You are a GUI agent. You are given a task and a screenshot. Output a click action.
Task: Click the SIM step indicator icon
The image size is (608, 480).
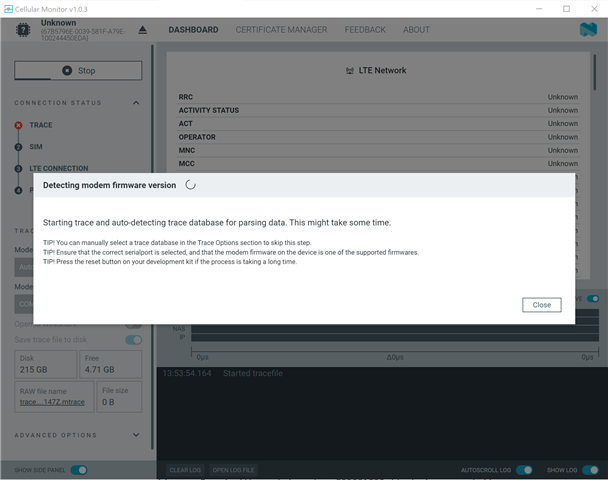18,147
